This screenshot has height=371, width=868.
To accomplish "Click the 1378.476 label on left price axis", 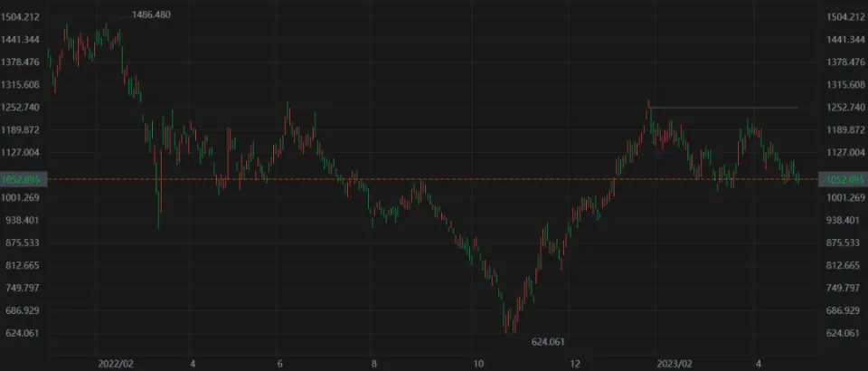I will click(20, 62).
